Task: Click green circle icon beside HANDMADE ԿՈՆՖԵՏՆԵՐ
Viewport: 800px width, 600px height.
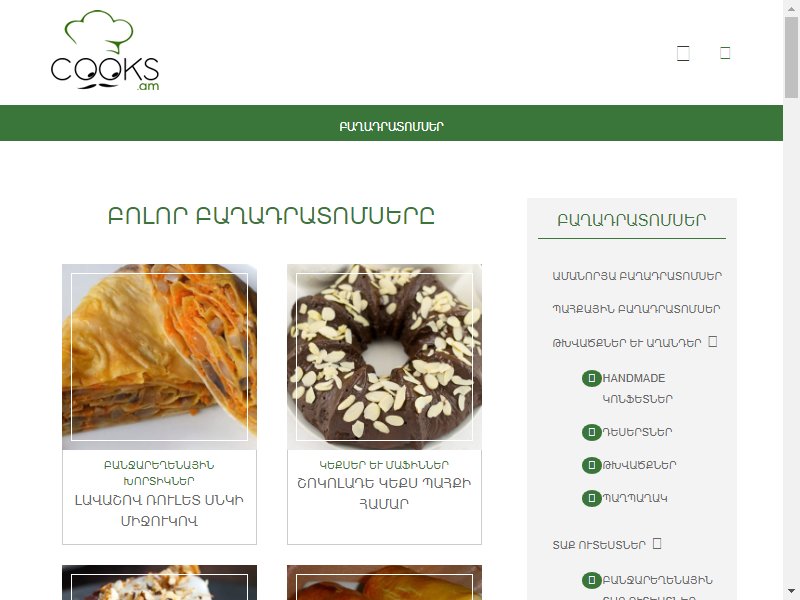Action: (x=591, y=378)
